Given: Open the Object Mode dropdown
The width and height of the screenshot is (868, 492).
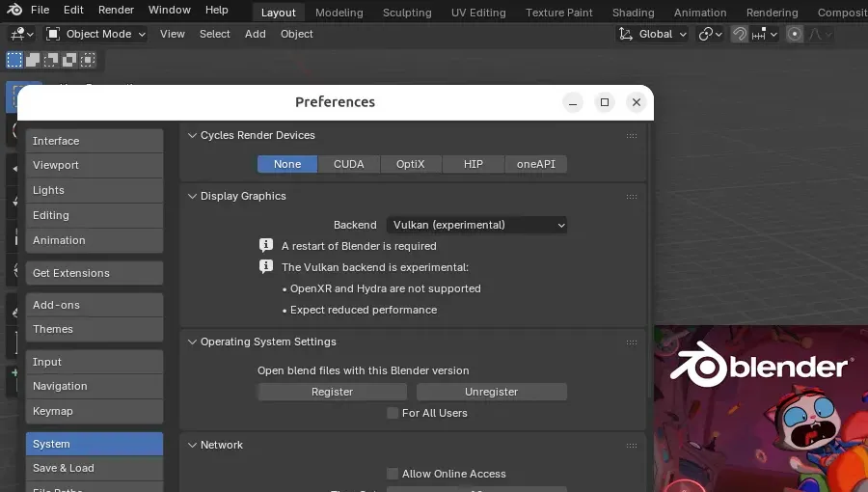Looking at the screenshot, I should click(96, 34).
